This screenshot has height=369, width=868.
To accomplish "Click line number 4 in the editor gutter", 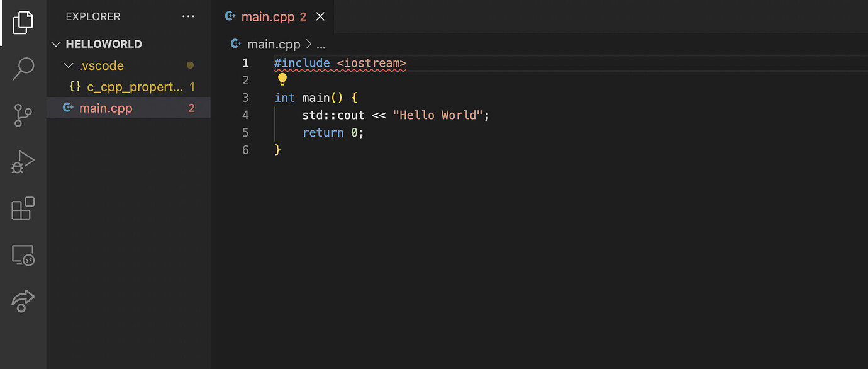I will (245, 115).
